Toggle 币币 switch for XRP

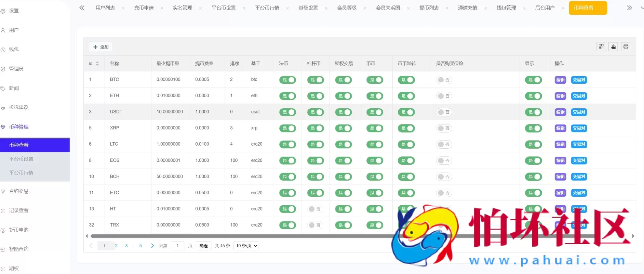click(375, 128)
